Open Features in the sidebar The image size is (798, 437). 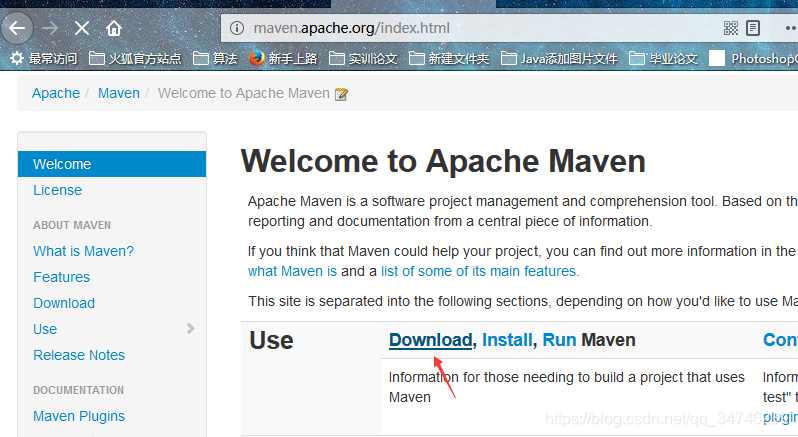(x=62, y=277)
